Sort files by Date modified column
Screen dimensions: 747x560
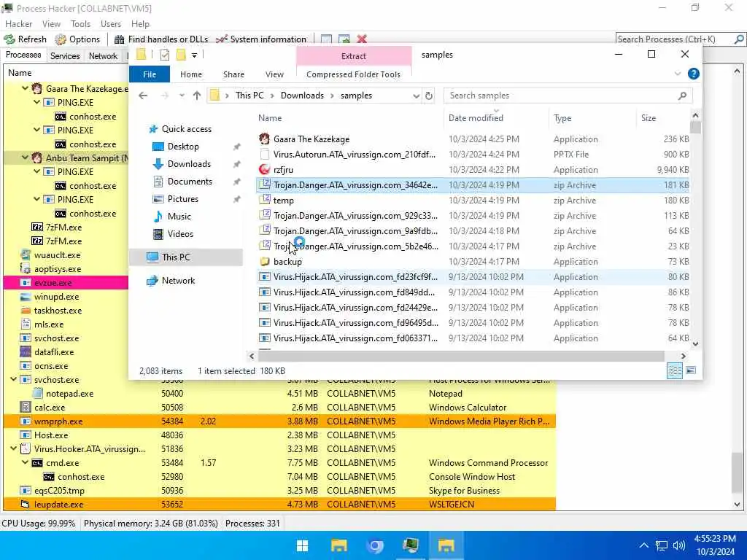click(495, 117)
